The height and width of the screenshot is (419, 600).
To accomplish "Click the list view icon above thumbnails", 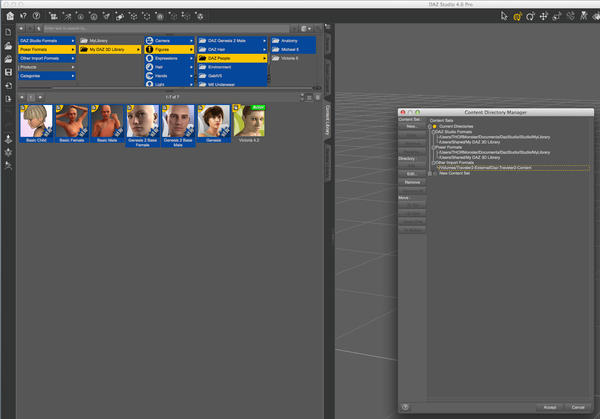I will 309,98.
